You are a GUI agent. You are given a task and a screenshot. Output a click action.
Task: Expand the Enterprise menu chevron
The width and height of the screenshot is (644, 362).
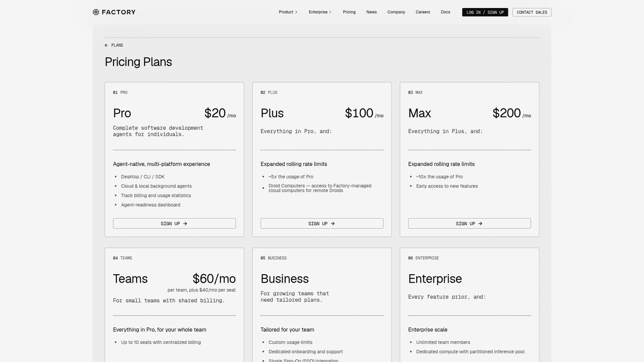pyautogui.click(x=330, y=12)
